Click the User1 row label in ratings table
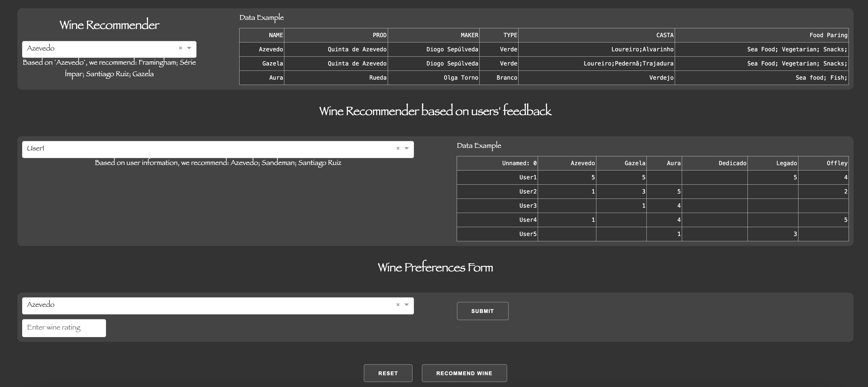This screenshot has height=387, width=868. (497, 178)
